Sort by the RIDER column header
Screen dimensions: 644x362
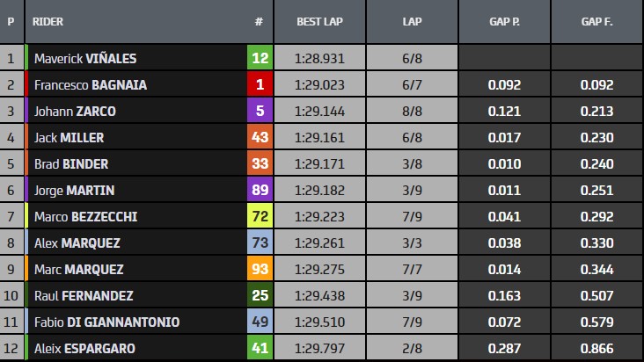[x=48, y=21]
